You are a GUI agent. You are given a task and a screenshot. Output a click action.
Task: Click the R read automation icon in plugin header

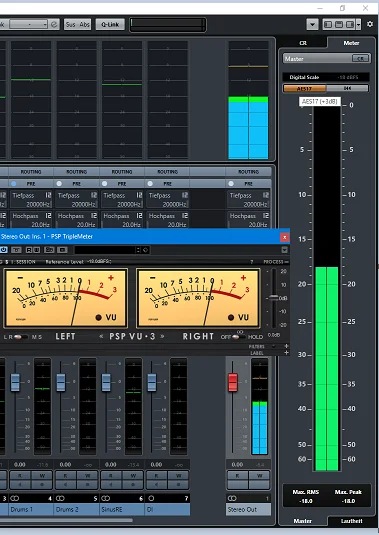29,250
